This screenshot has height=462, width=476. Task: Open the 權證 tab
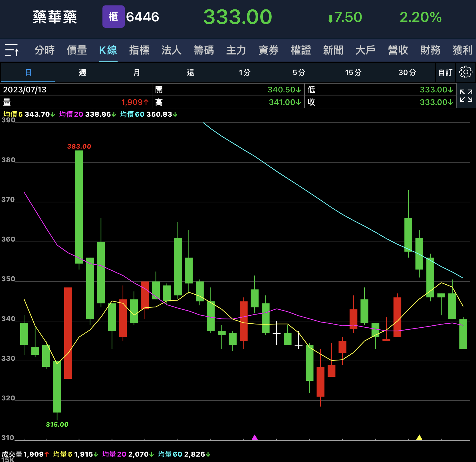[x=301, y=50]
